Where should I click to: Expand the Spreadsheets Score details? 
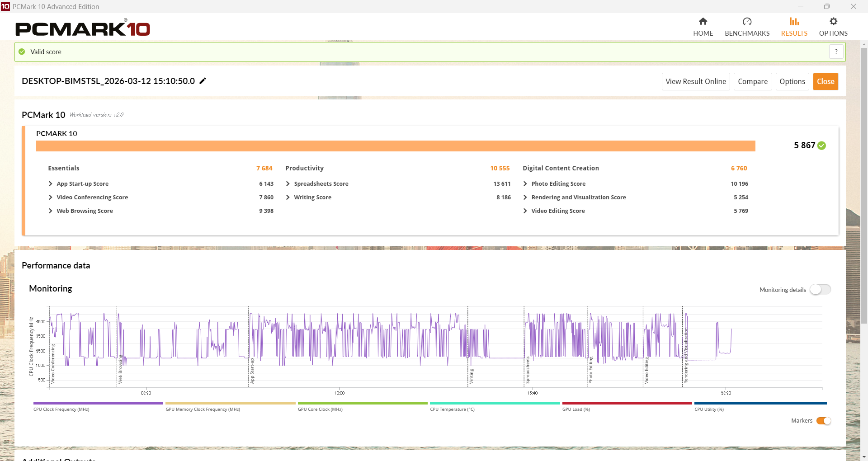pyautogui.click(x=288, y=184)
